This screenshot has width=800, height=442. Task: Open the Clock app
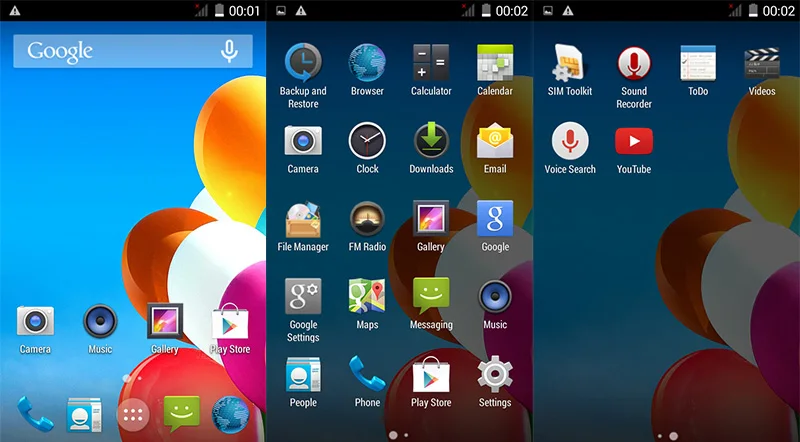point(367,141)
